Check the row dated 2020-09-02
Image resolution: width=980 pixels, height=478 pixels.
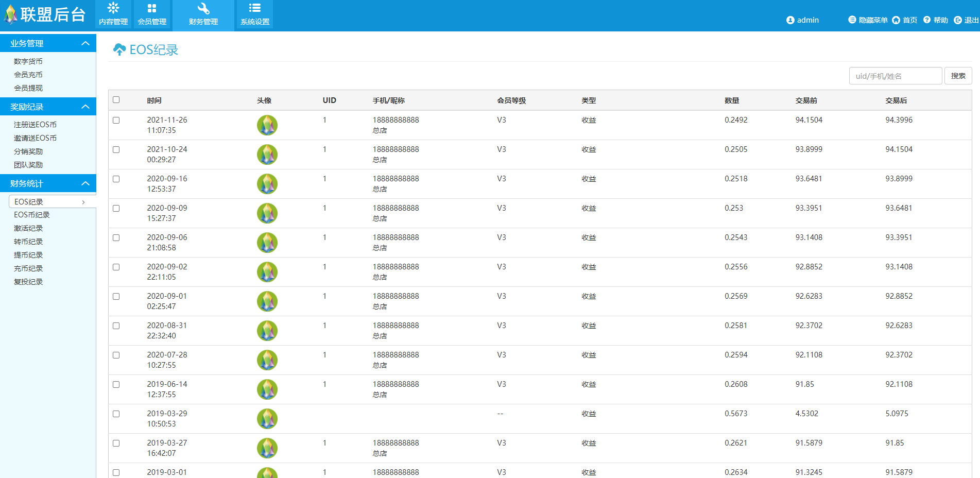point(116,267)
